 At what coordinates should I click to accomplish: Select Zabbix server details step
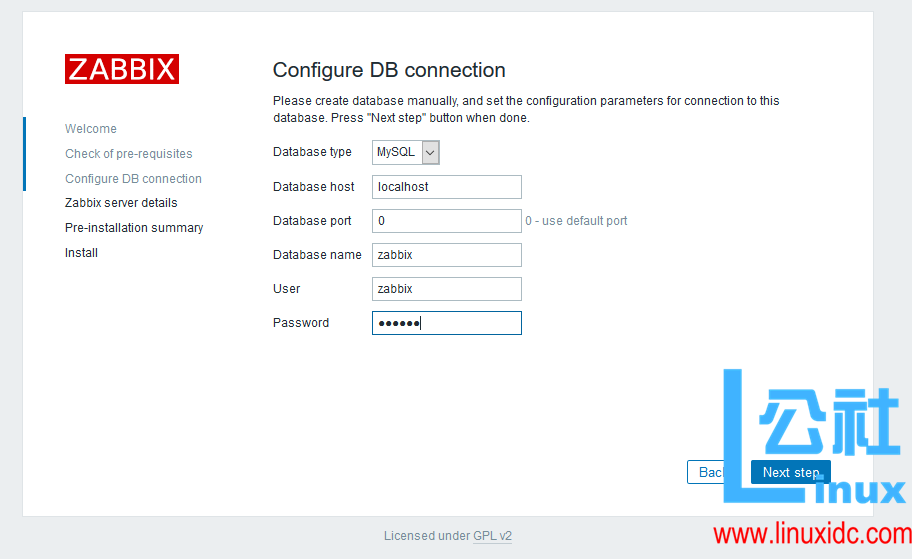coord(121,203)
